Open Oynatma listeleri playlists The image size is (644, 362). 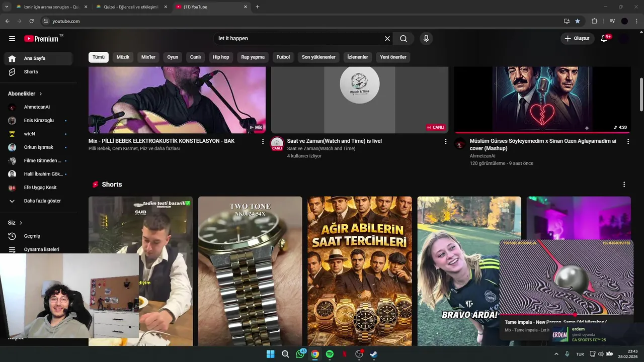(39, 249)
